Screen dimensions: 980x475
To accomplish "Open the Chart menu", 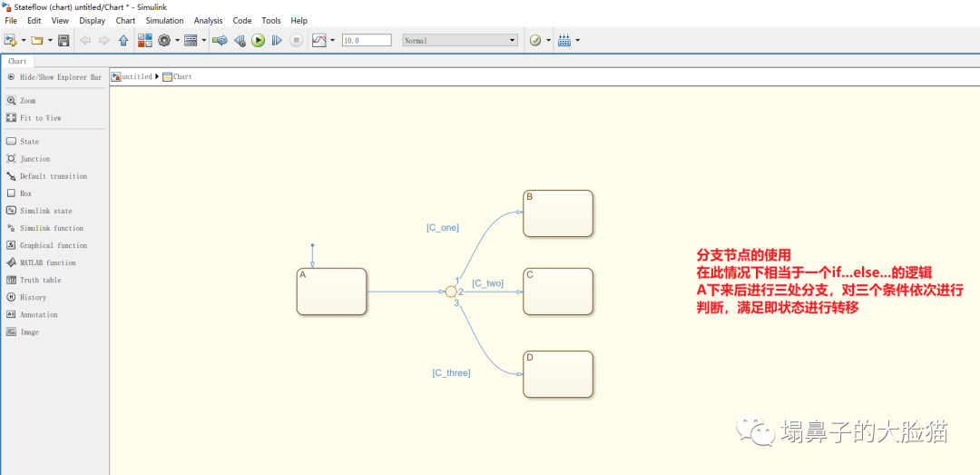I will (x=125, y=21).
